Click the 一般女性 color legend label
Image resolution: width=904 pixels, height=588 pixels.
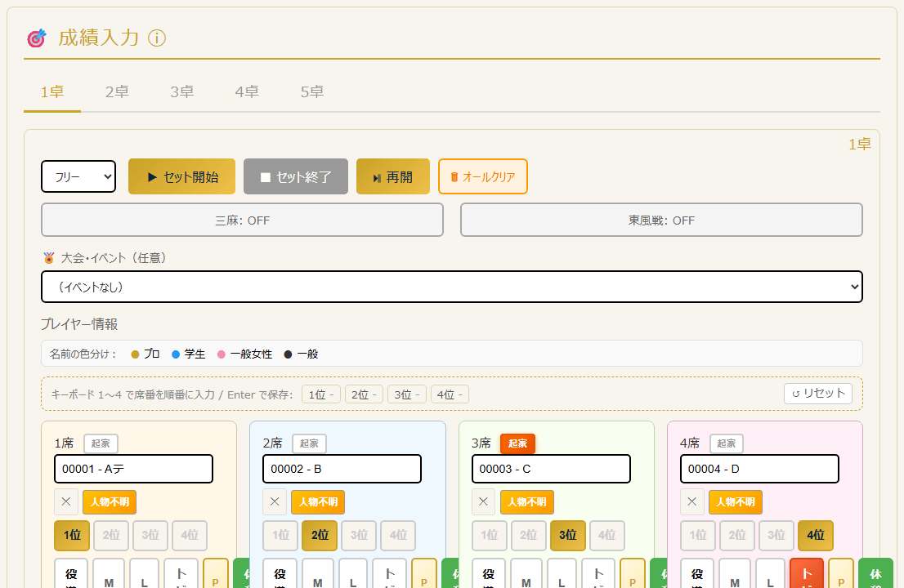251,354
